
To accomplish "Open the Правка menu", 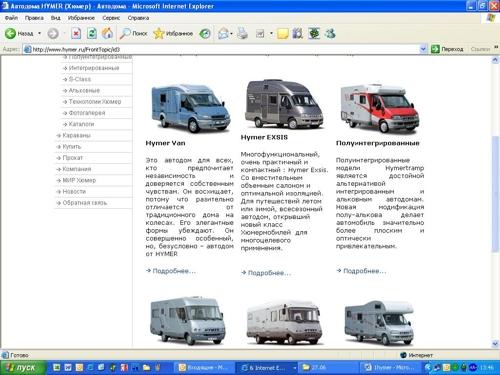I will tap(34, 18).
